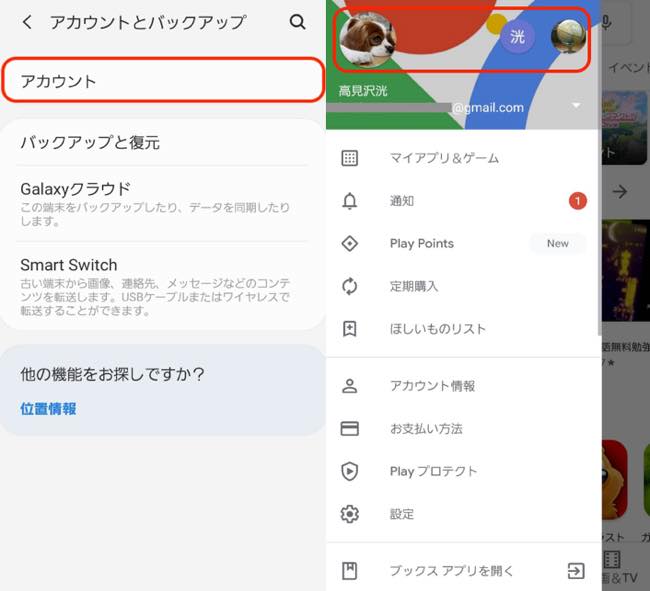Screen dimensions: 650x591
Task: Click the subscriptions refresh icon
Action: click(x=349, y=287)
